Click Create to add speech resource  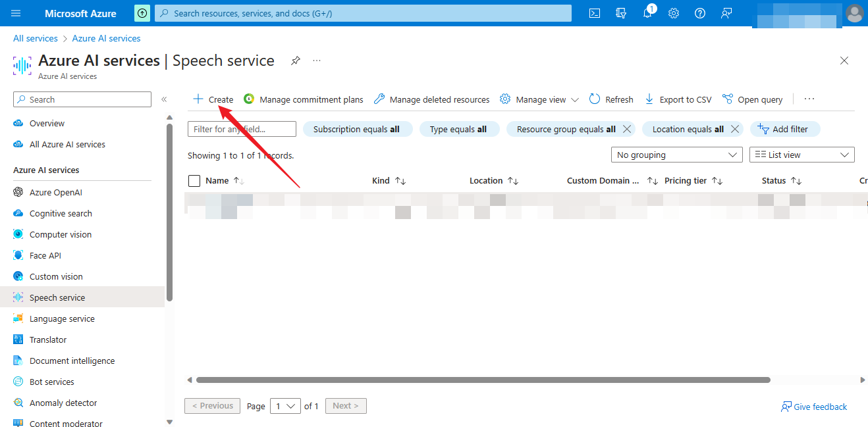coord(213,99)
